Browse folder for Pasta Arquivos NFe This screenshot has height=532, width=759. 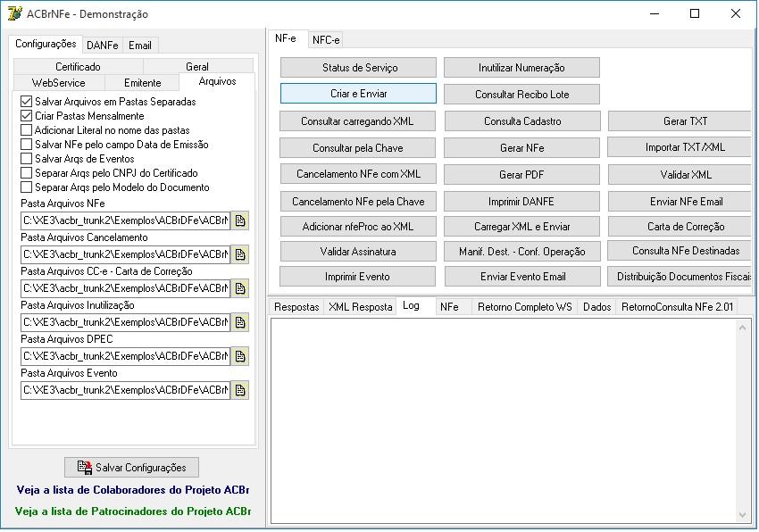[x=240, y=220]
